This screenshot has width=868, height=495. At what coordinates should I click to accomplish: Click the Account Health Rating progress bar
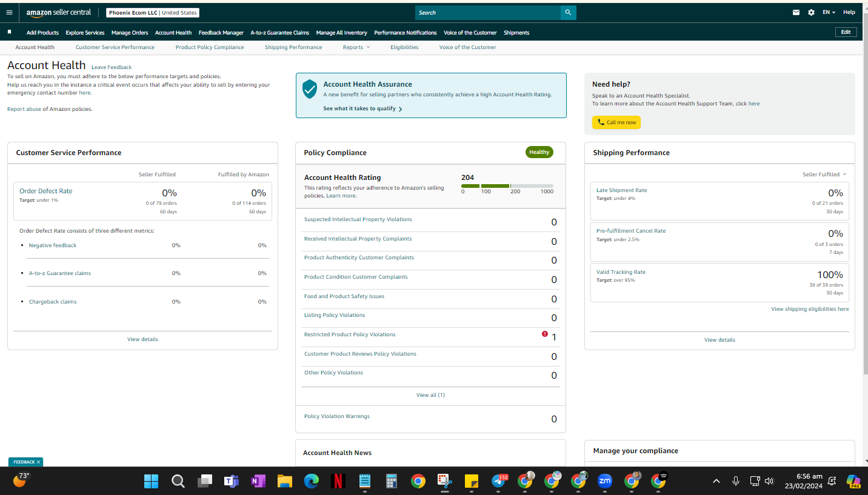(507, 186)
